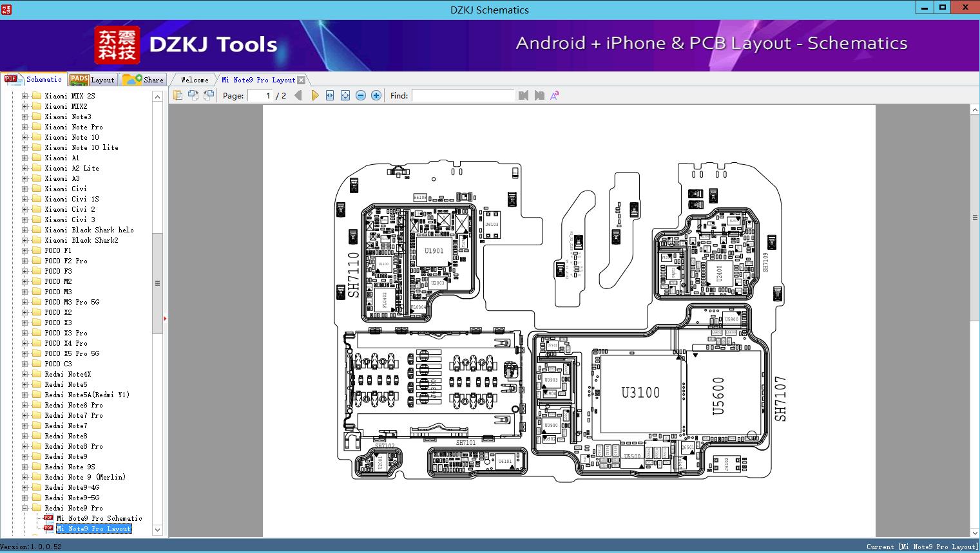Select Xiaomi Note 10 entry
Screen dimensions: 980x553
(x=72, y=137)
